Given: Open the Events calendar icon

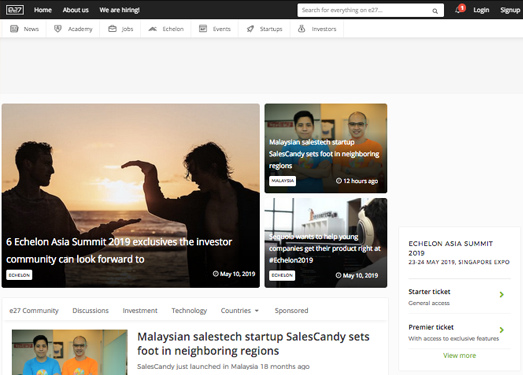Looking at the screenshot, I should (x=203, y=29).
